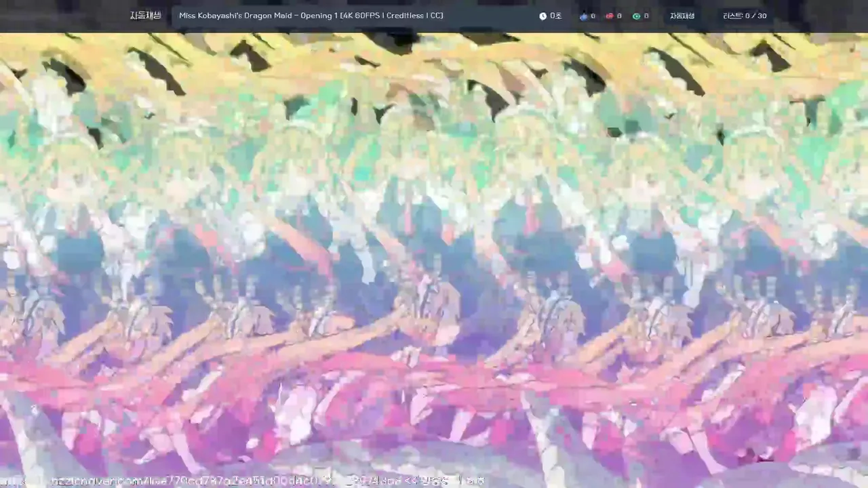Click the 자동재생 label left of list counter
The image size is (868, 488).
tap(682, 16)
